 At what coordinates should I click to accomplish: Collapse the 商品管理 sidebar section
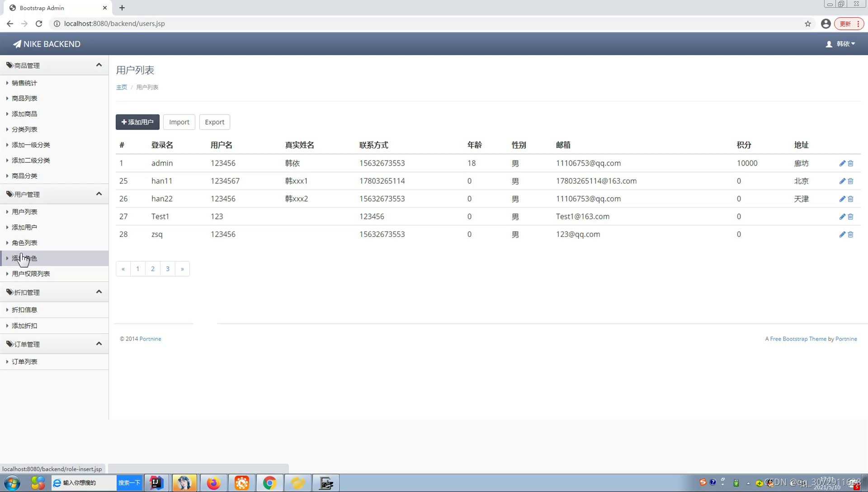[99, 65]
